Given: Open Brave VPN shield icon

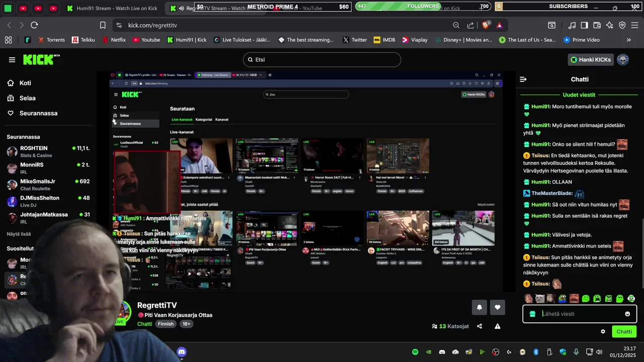Looking at the screenshot, I should click(x=622, y=25).
